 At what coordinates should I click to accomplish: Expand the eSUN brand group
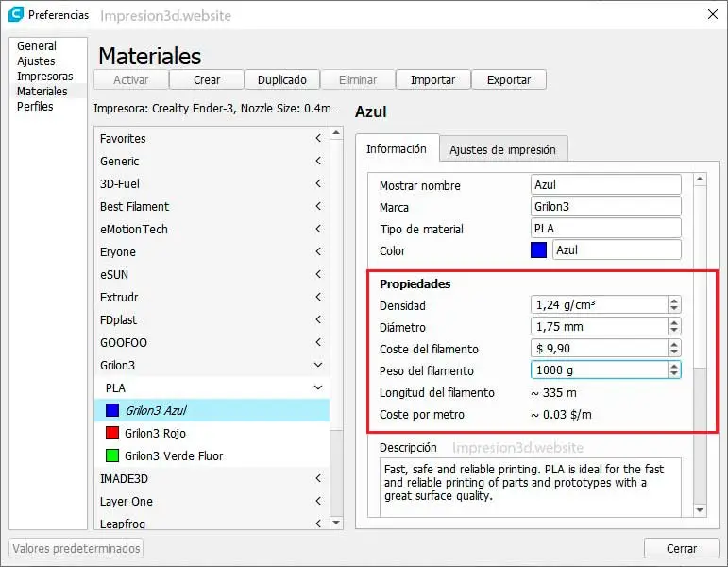pos(318,274)
